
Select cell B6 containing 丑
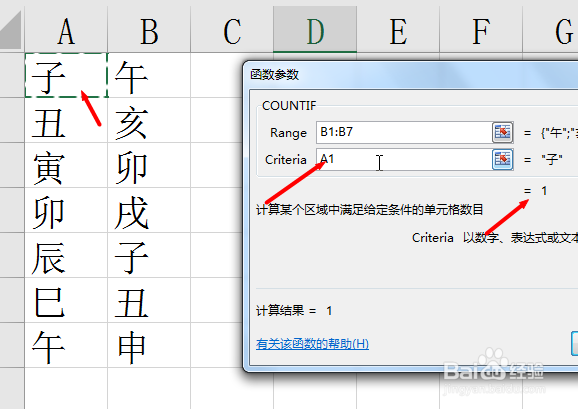[149, 300]
